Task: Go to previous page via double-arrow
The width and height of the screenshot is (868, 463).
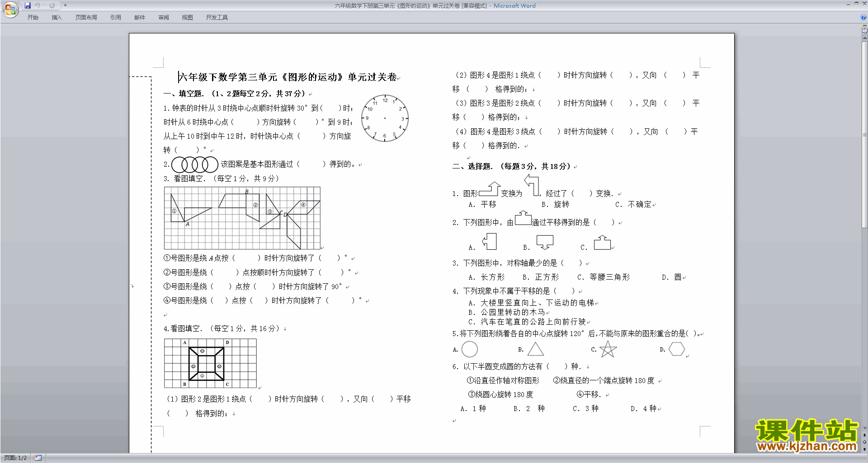Action: [x=865, y=435]
